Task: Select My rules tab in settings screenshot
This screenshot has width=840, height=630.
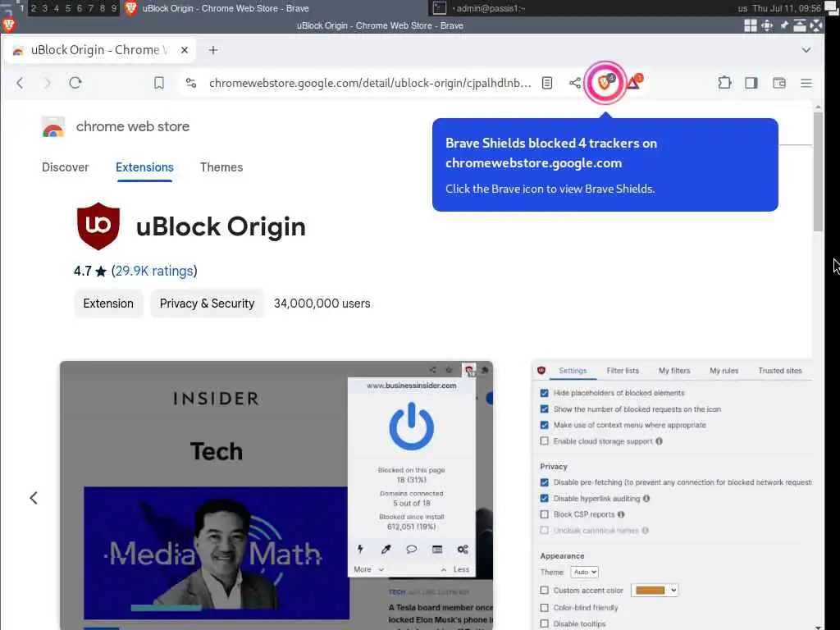Action: point(724,370)
